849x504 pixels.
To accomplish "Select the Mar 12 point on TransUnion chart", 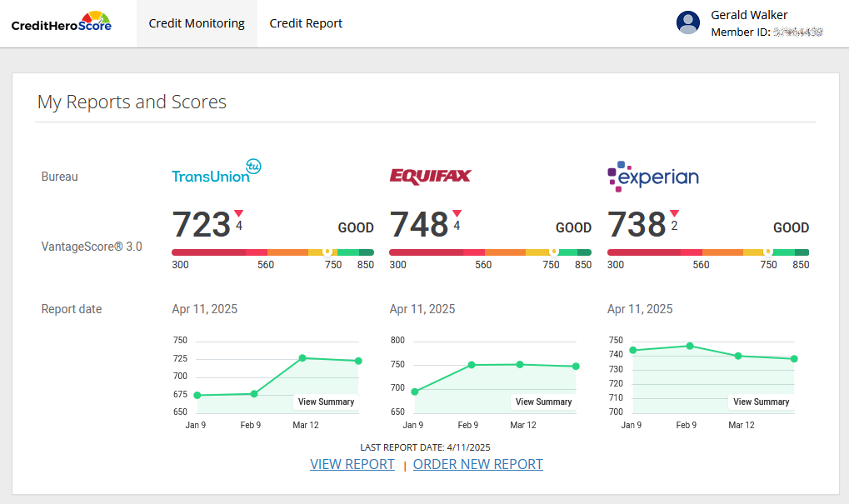I will [x=302, y=358].
